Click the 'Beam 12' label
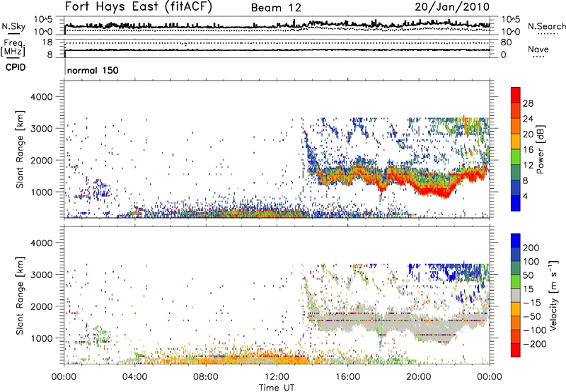 [x=276, y=8]
